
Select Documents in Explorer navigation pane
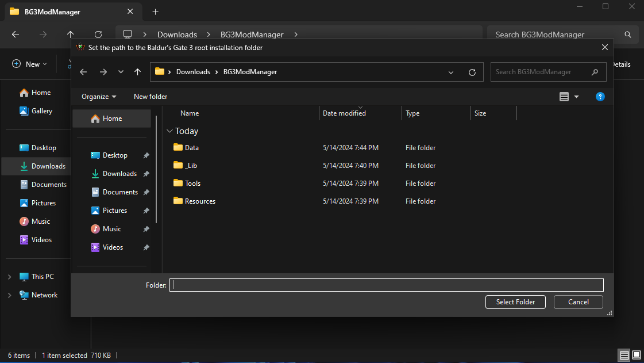43,185
